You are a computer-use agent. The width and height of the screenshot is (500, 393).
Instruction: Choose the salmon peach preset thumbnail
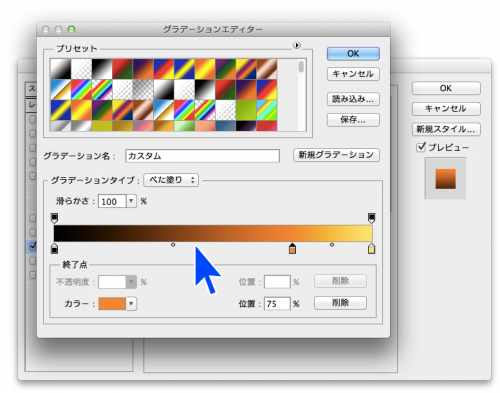(x=205, y=126)
